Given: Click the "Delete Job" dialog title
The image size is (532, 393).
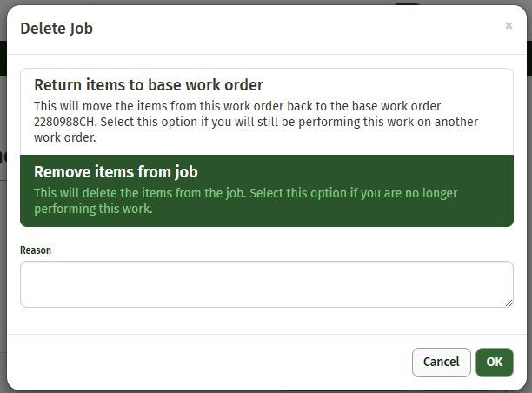Looking at the screenshot, I should click(57, 29).
